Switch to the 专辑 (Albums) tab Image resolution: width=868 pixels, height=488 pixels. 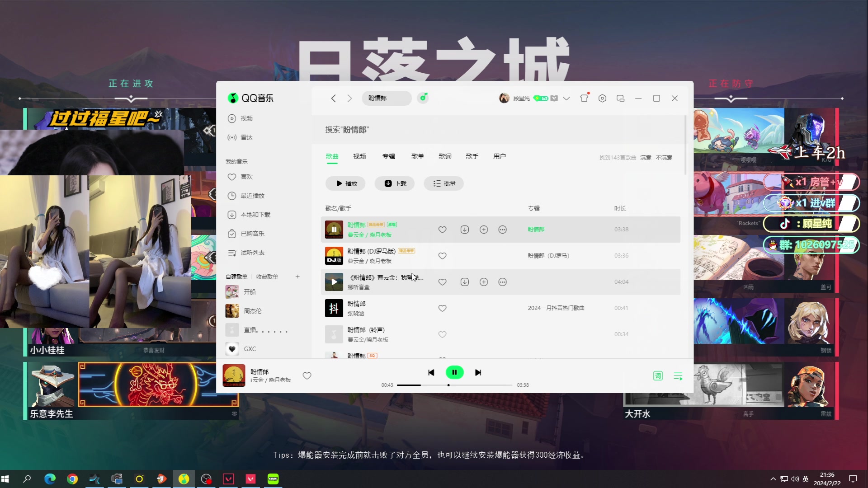click(x=389, y=156)
